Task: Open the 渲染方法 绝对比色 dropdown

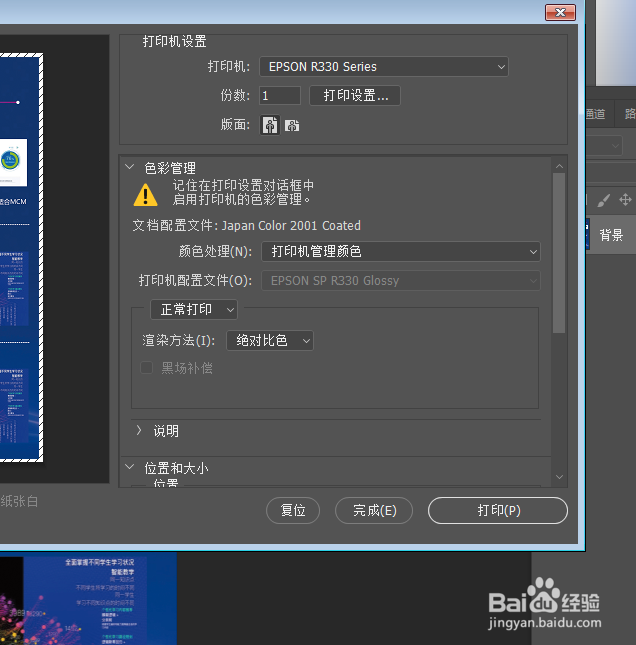Action: [x=270, y=341]
